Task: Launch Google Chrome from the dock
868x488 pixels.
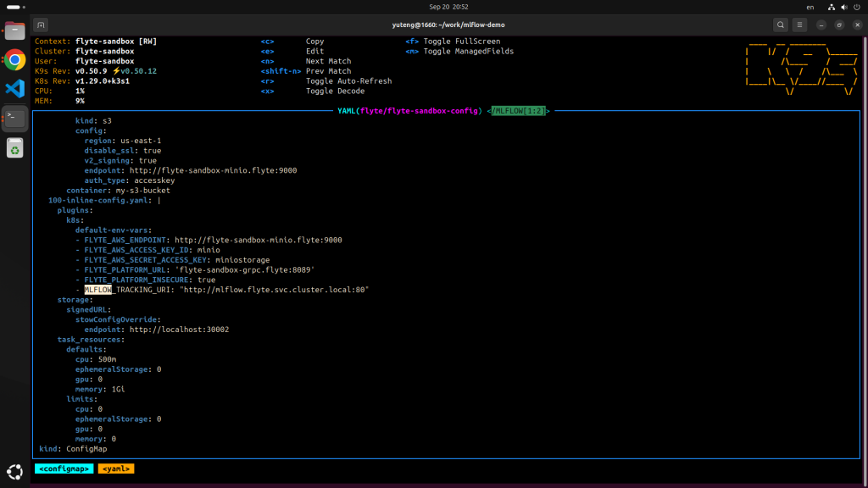Action: click(x=15, y=60)
